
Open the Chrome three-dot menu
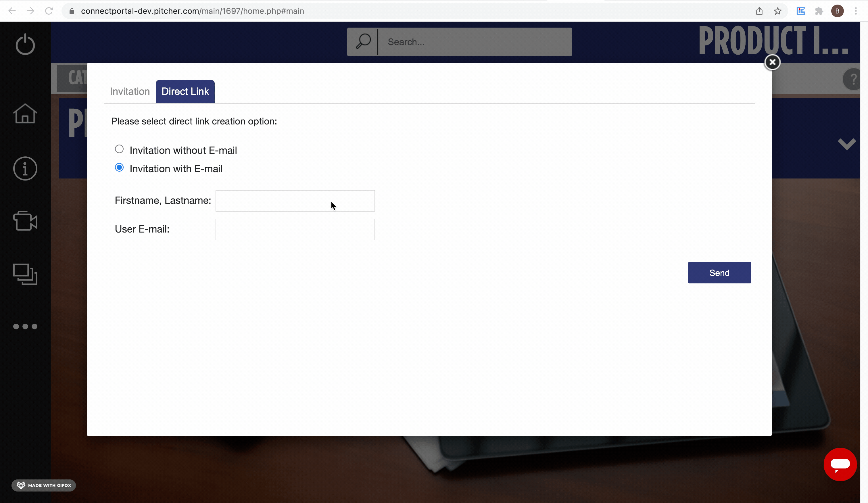click(x=856, y=11)
